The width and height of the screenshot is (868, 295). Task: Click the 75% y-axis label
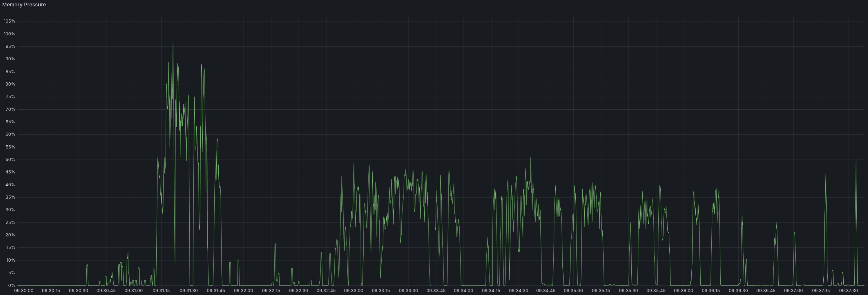coord(10,97)
